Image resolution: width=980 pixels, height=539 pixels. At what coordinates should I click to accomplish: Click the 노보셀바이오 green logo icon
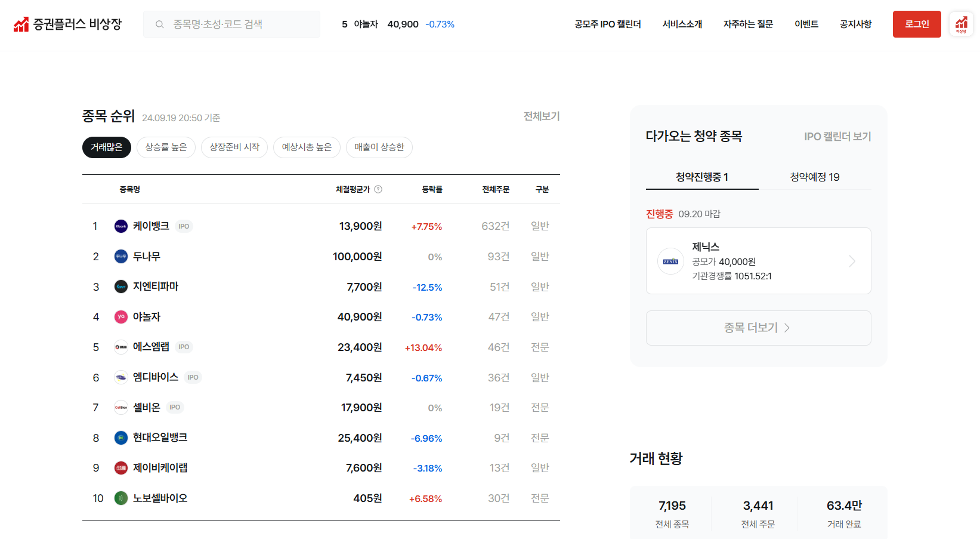pyautogui.click(x=120, y=498)
